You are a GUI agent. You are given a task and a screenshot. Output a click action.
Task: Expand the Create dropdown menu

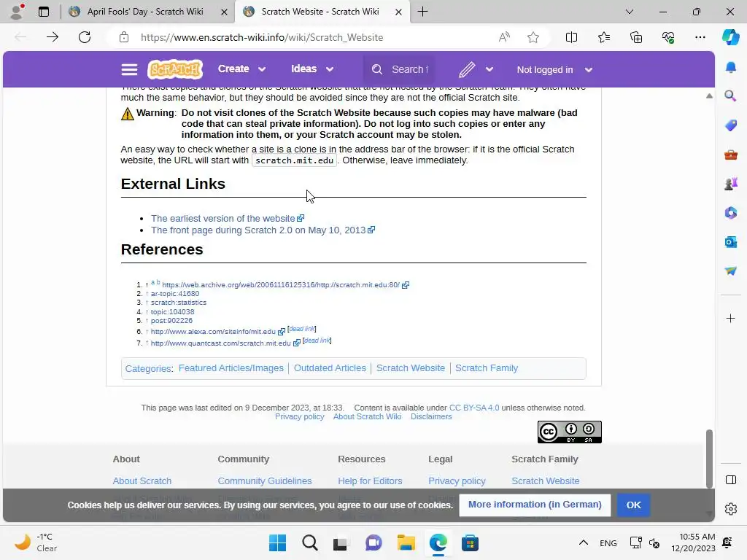(x=241, y=69)
